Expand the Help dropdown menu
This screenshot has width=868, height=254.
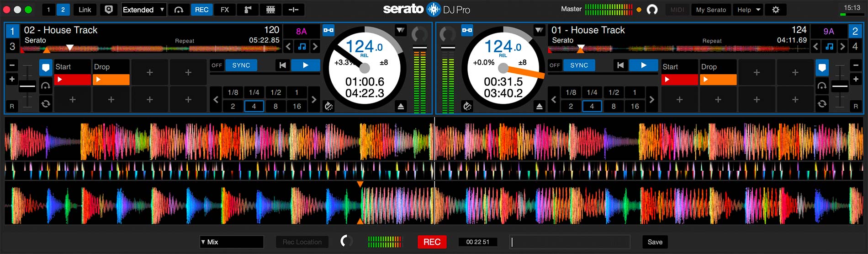point(748,10)
